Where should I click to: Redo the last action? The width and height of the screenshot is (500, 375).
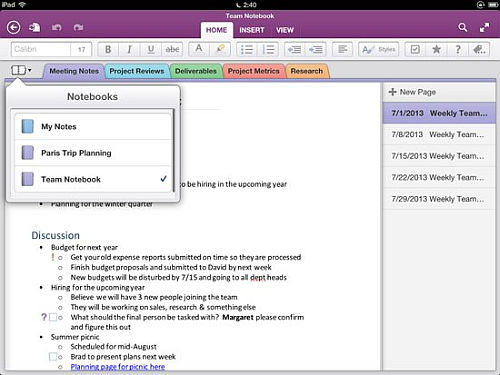point(79,27)
